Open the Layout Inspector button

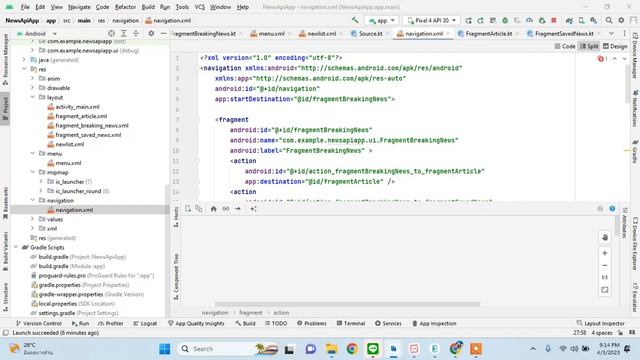click(600, 323)
